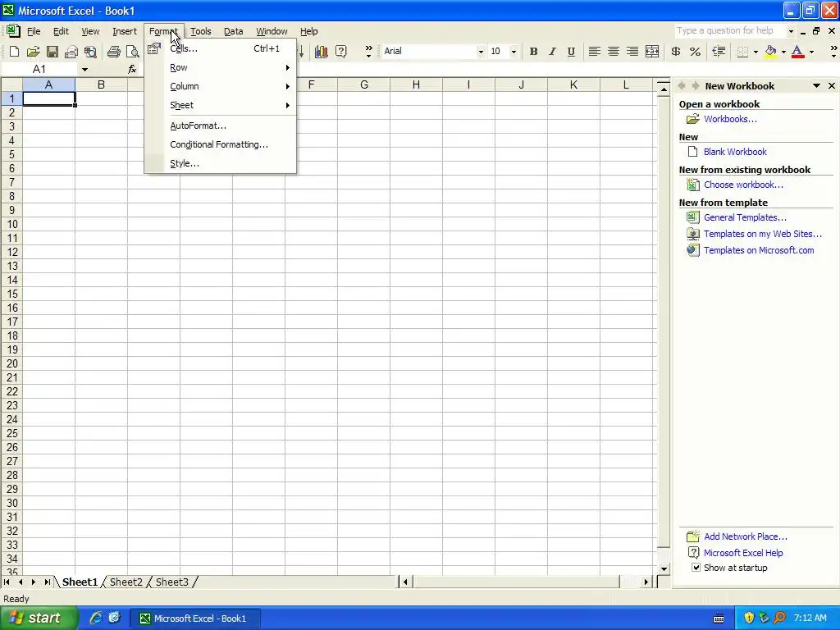Screen dimensions: 840x630
Task: Switch to Sheet2 tab
Action: 126,582
